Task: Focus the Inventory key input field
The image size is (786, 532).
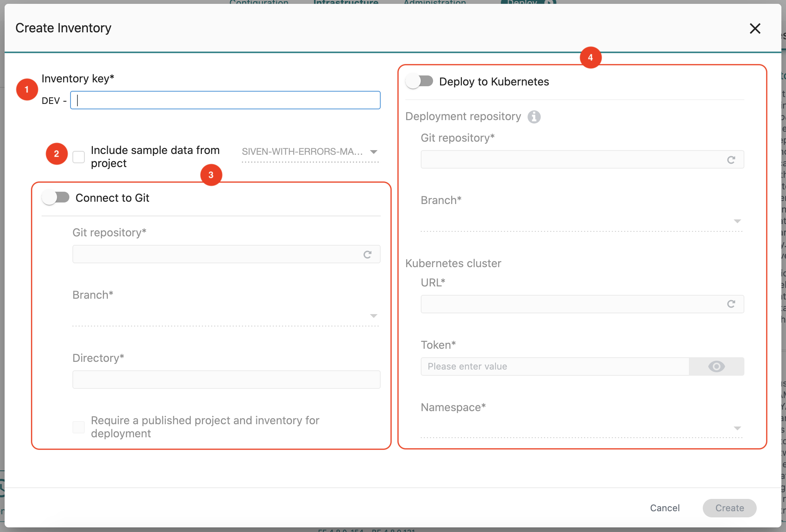Action: pyautogui.click(x=225, y=100)
